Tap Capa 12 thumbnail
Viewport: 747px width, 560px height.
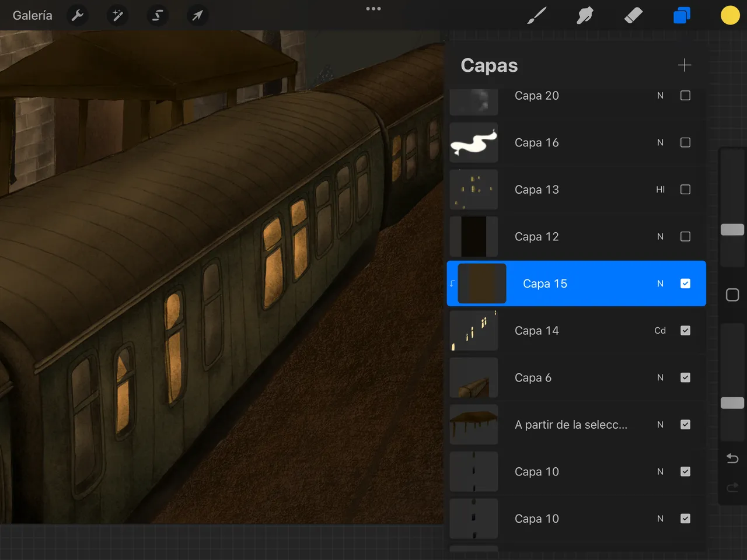[474, 236]
